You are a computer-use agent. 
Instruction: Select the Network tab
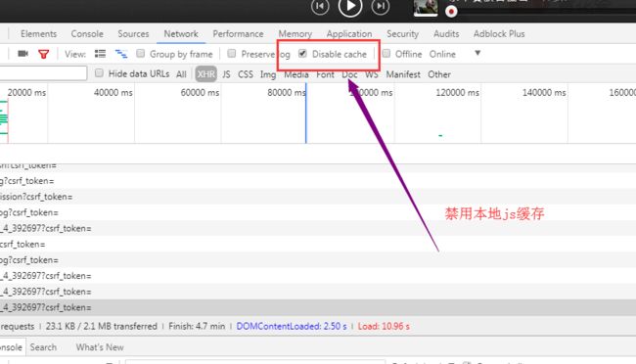click(181, 33)
